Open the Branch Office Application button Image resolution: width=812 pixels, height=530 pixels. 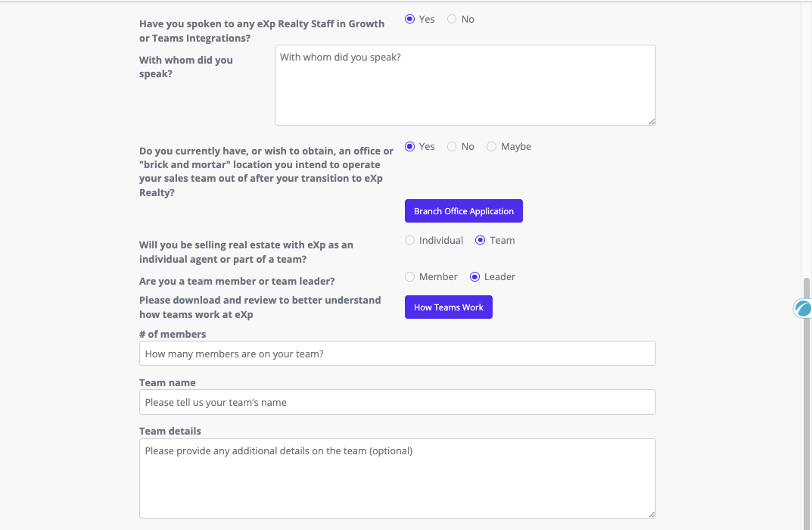tap(463, 211)
